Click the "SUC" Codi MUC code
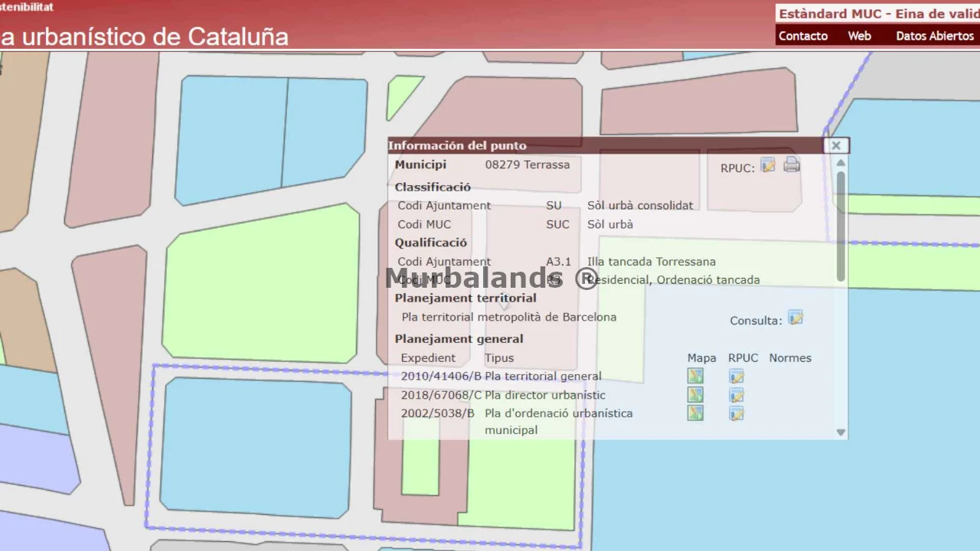The height and width of the screenshot is (551, 980). coord(558,224)
